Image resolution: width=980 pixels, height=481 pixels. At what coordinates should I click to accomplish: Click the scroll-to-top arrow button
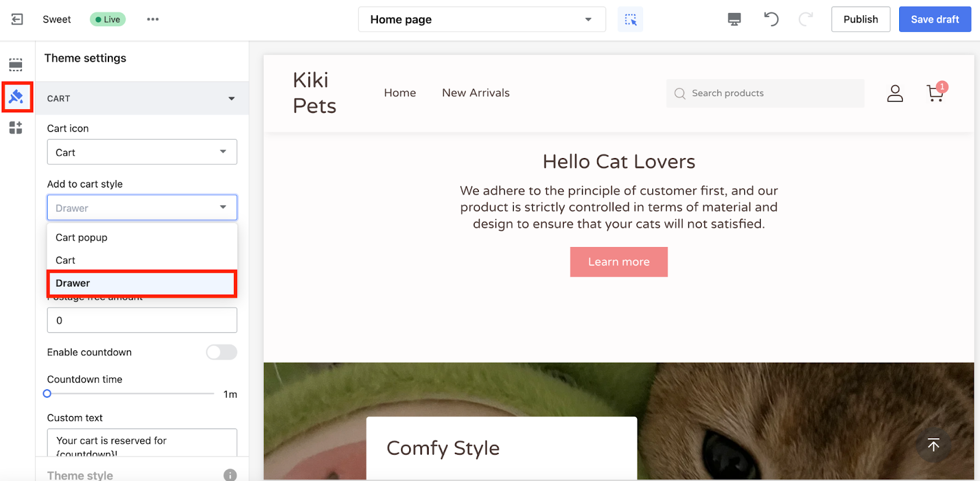pos(933,445)
